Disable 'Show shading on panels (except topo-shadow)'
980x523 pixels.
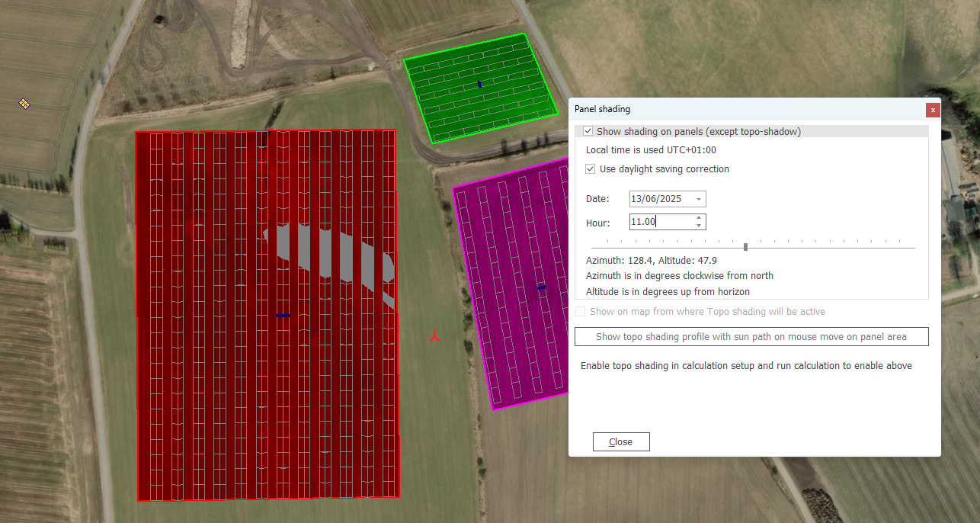(x=588, y=130)
